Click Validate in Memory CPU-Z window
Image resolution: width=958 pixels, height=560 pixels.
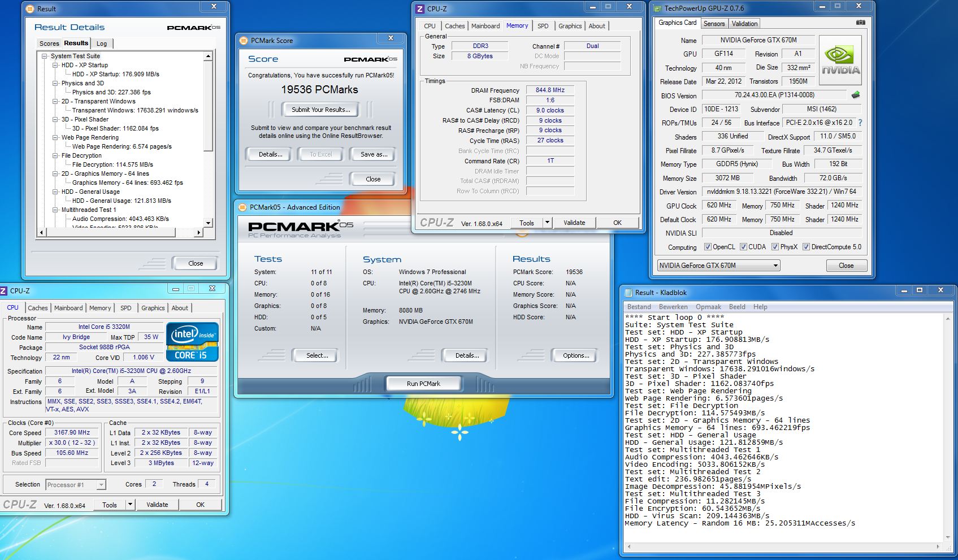[574, 223]
